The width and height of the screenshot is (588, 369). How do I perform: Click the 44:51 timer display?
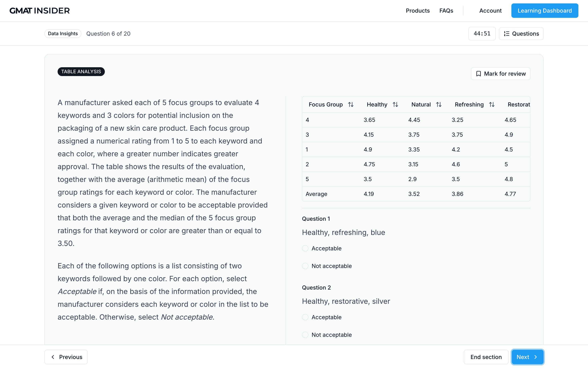coord(482,34)
